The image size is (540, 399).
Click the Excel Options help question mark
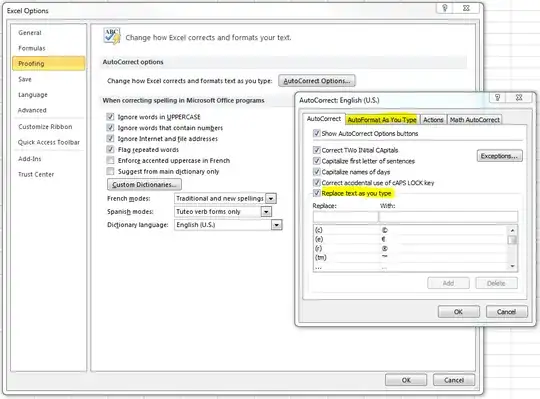click(445, 8)
